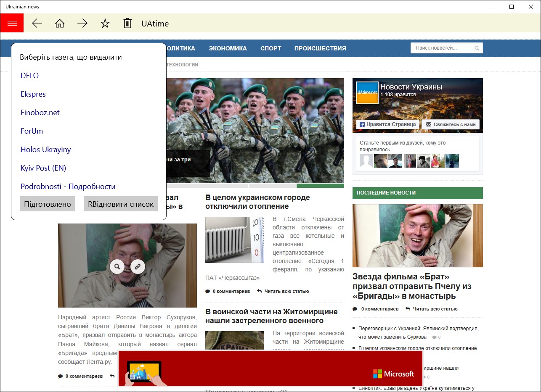Open 0 комментариев under the heating article
541x392 pixels.
(x=228, y=291)
